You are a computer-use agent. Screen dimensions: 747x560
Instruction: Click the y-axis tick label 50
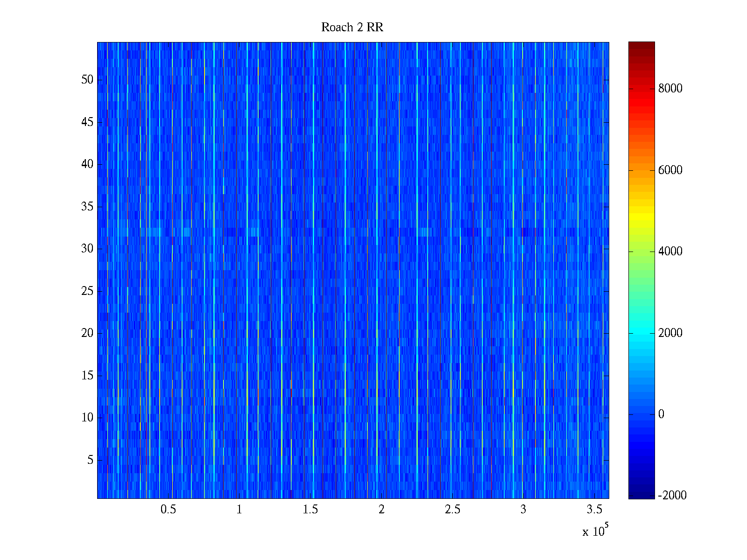(87, 80)
